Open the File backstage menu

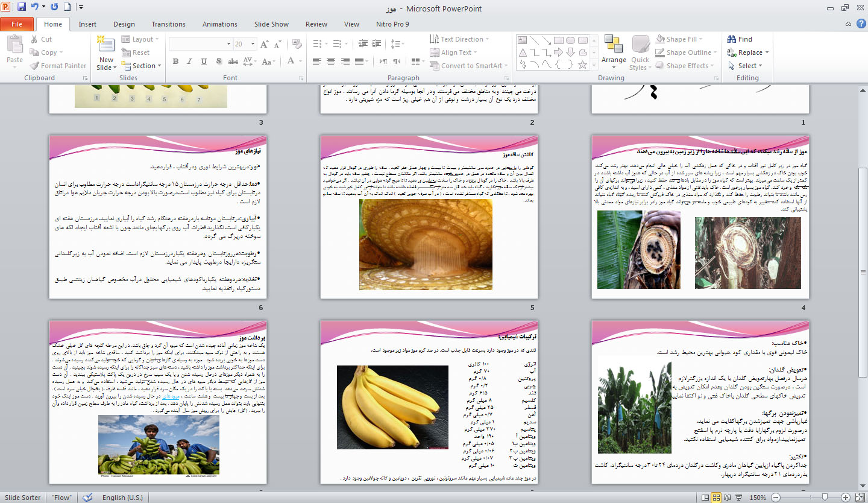pos(17,24)
